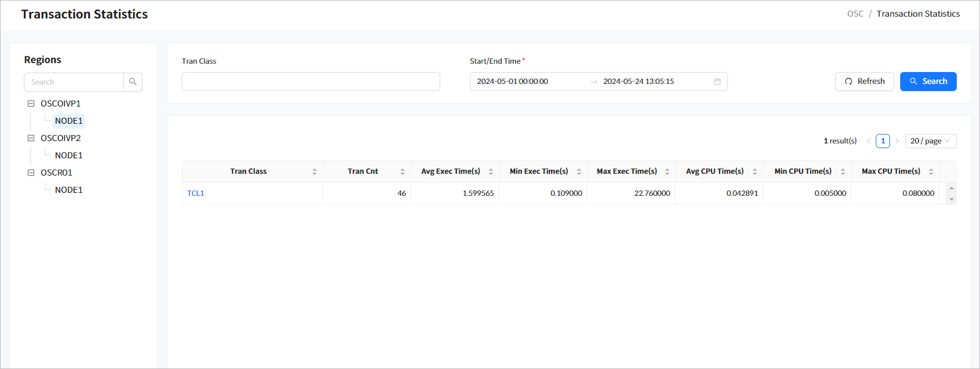Sort by Avg CPU Time column arrows

click(x=755, y=171)
